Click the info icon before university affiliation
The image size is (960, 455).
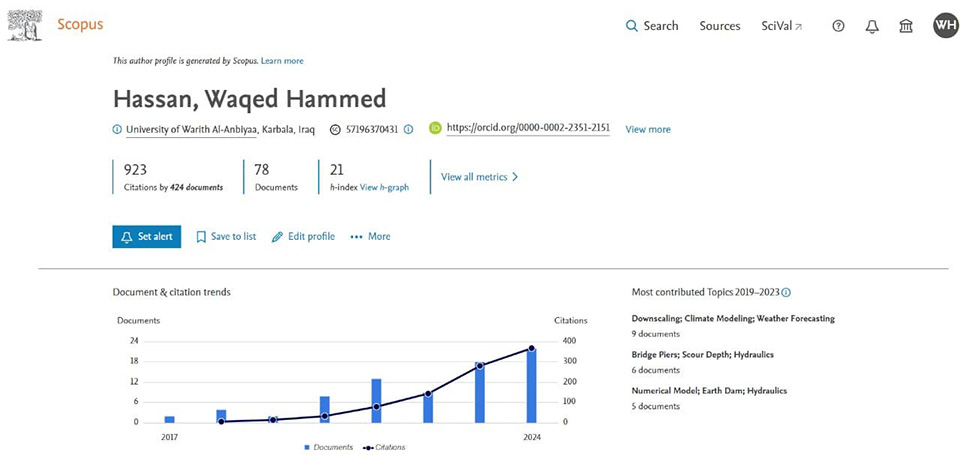tap(117, 129)
